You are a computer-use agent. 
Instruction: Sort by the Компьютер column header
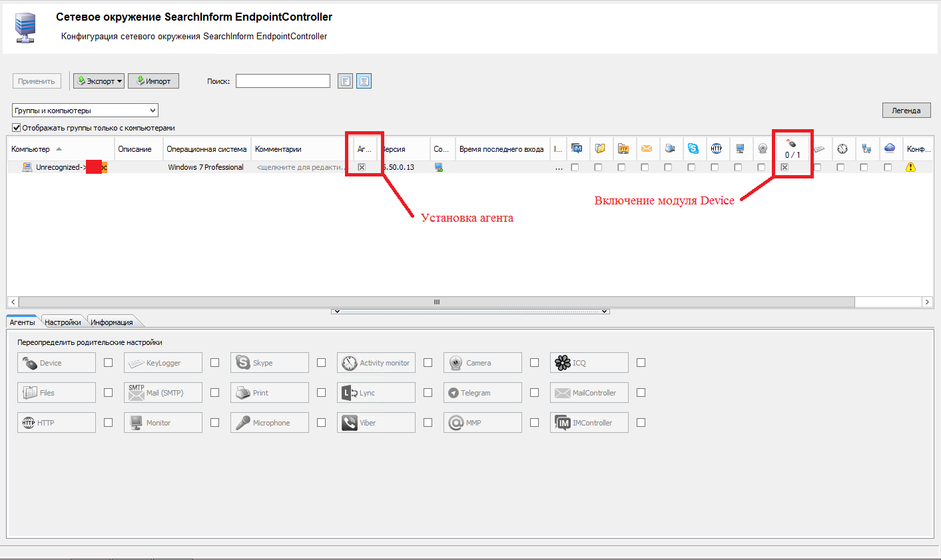tap(61, 149)
